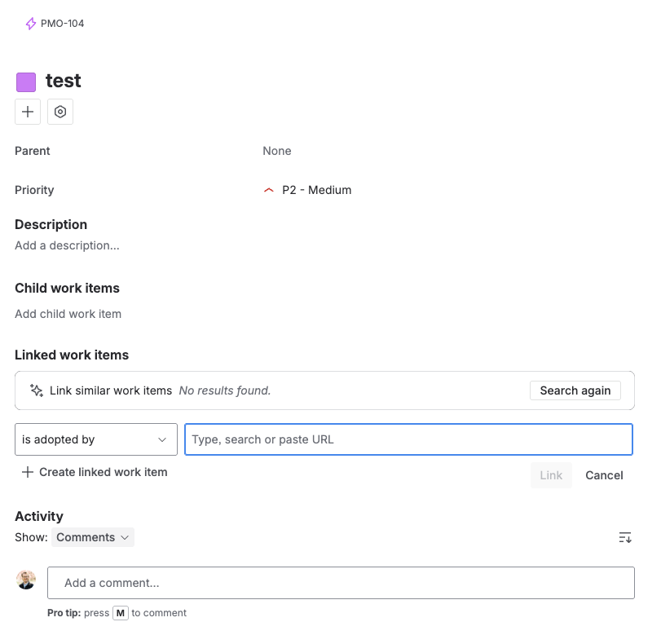Click Add child work item
Screen dimensions: 661x644
tap(68, 314)
